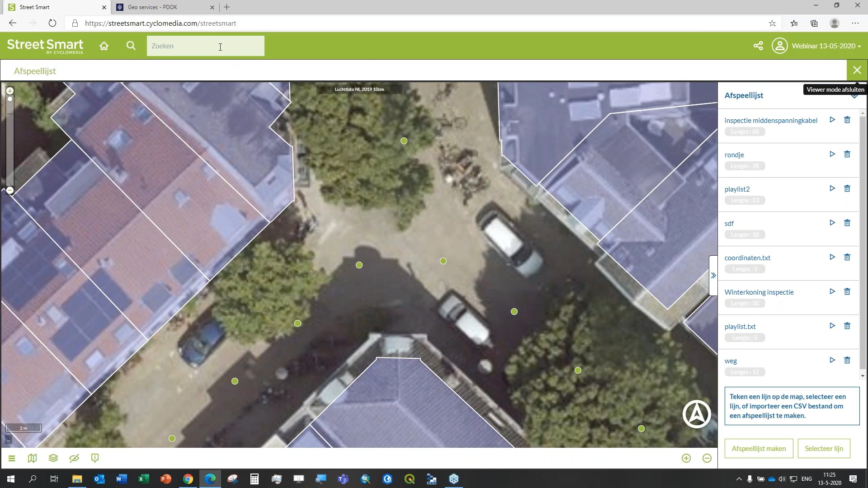Screen dimensions: 868x488
Task: Delete the coordinaten.txt playlist
Action: coord(847,257)
